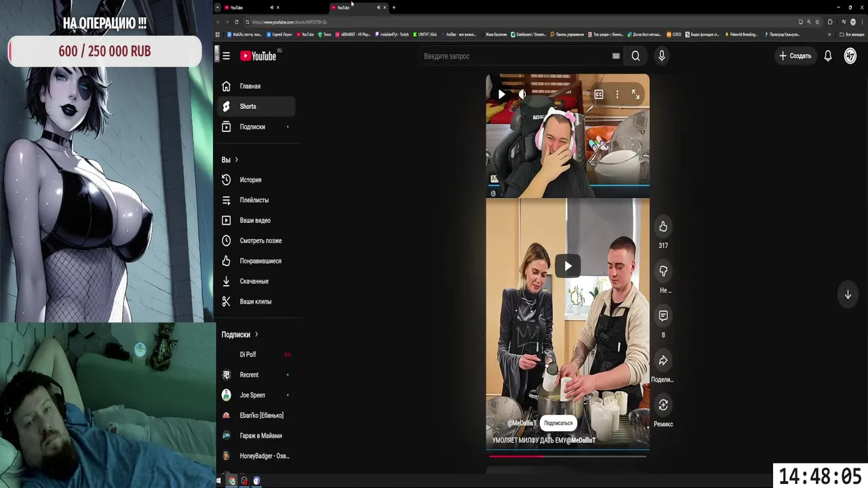Open Shorts in sidebar
The image size is (868, 488).
(x=256, y=106)
